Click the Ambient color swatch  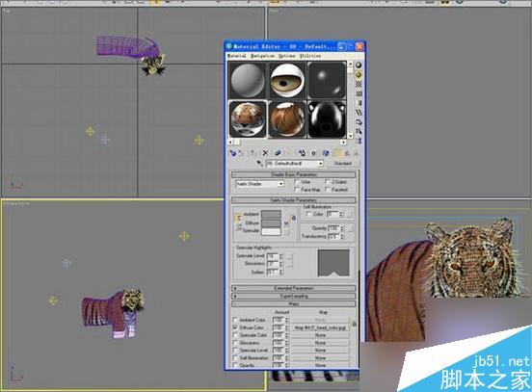coord(271,215)
